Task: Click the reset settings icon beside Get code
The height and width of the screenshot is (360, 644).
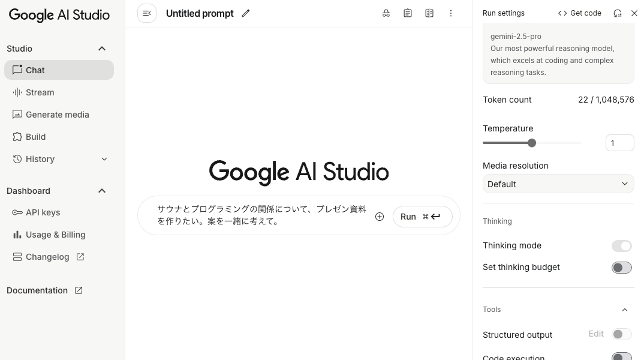Action: coord(617,13)
